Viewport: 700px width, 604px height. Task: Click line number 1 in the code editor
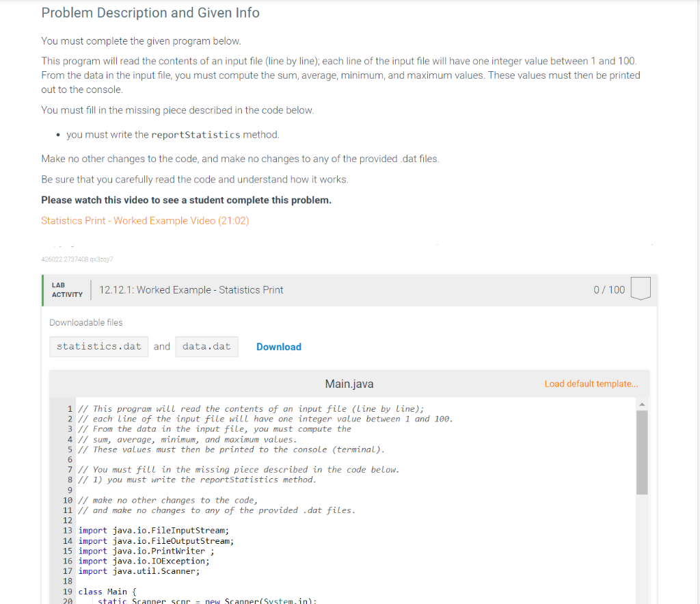pos(69,408)
